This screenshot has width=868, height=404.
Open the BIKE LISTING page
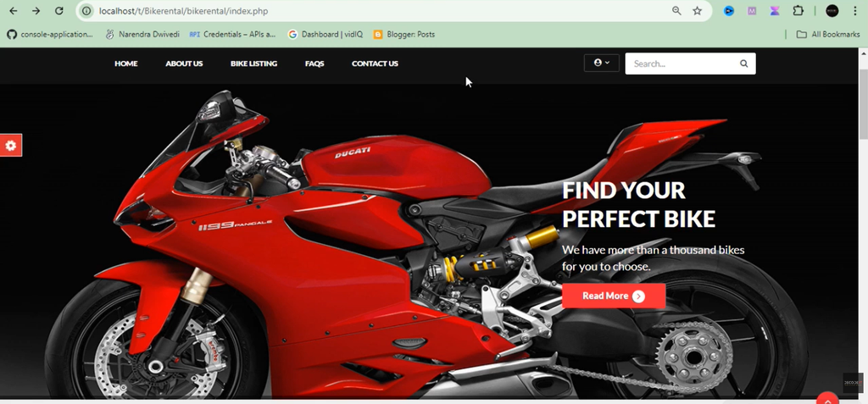[254, 64]
